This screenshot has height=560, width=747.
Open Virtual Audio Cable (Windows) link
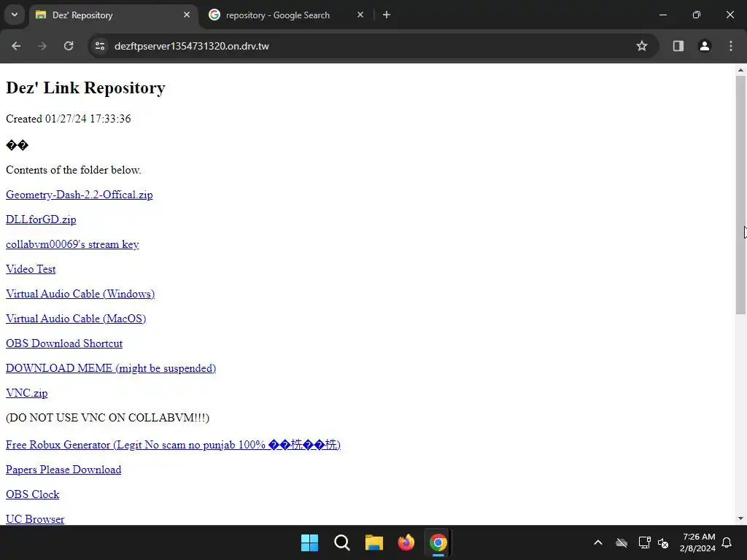80,294
